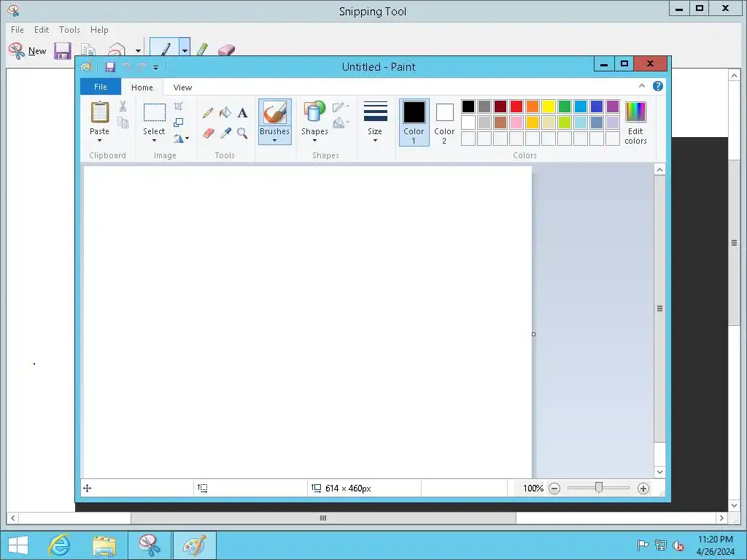Open the Rotate or flip dropdown
Image resolution: width=747 pixels, height=560 pixels.
(x=181, y=139)
